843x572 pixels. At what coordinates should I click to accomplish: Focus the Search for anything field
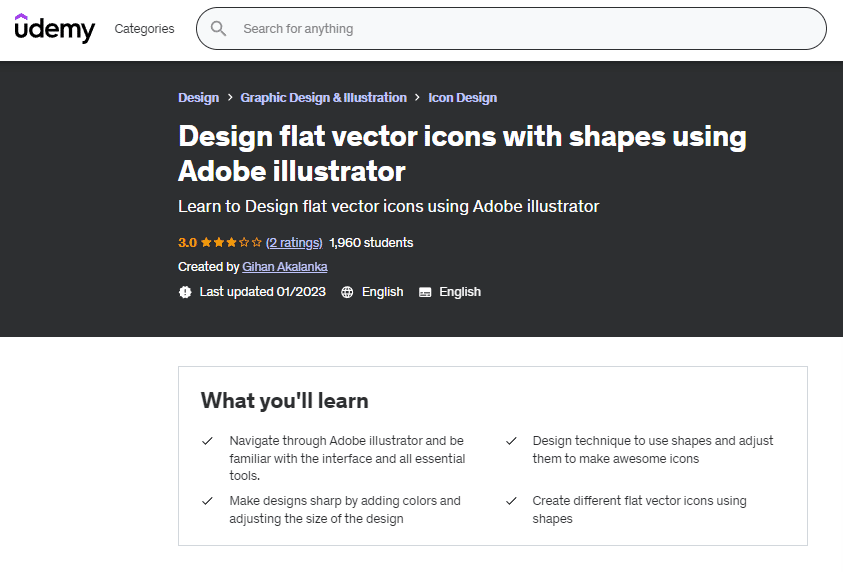[520, 29]
